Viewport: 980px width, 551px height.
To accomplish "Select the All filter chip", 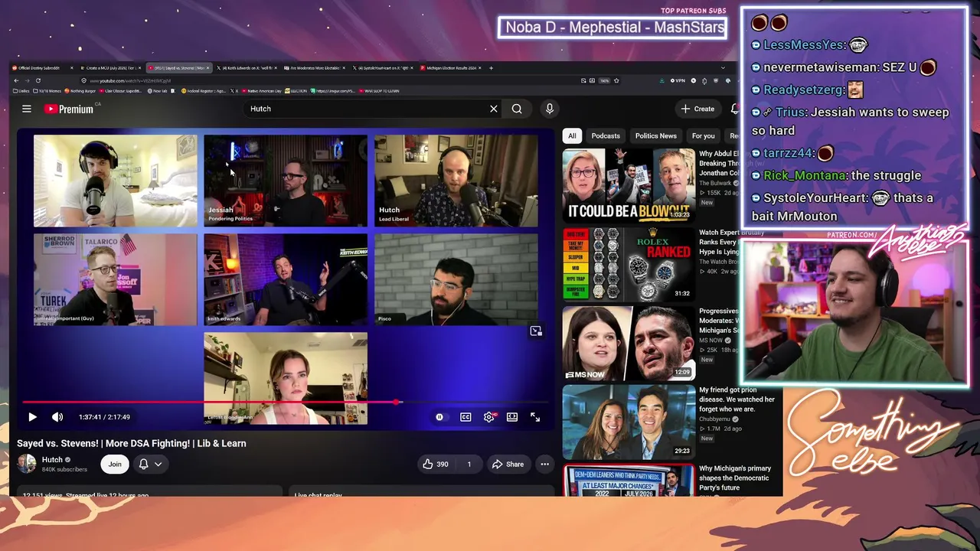I will 572,136.
